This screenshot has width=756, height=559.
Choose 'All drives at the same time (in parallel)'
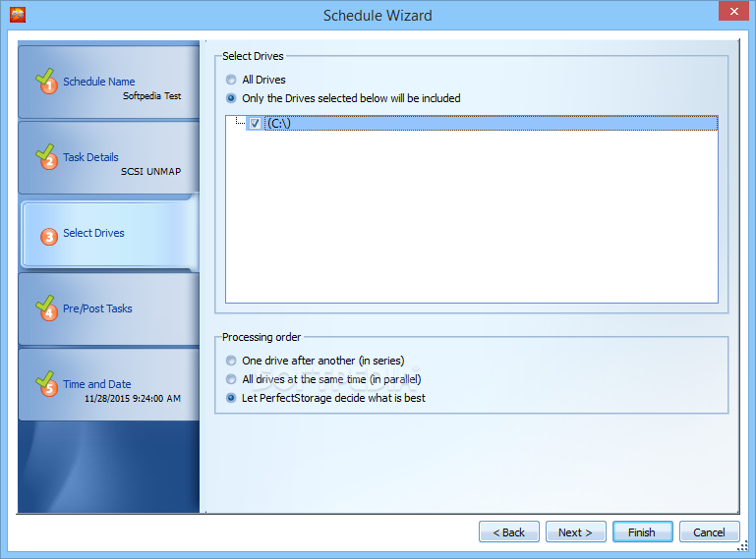coord(231,379)
